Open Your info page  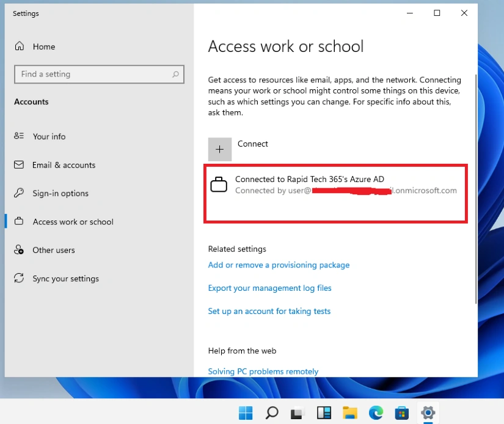coord(49,136)
